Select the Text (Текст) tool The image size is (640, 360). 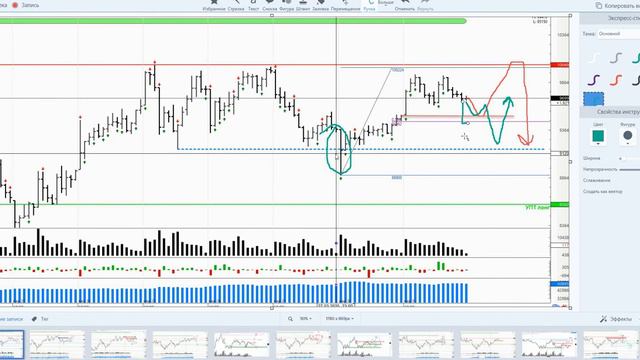(x=253, y=5)
